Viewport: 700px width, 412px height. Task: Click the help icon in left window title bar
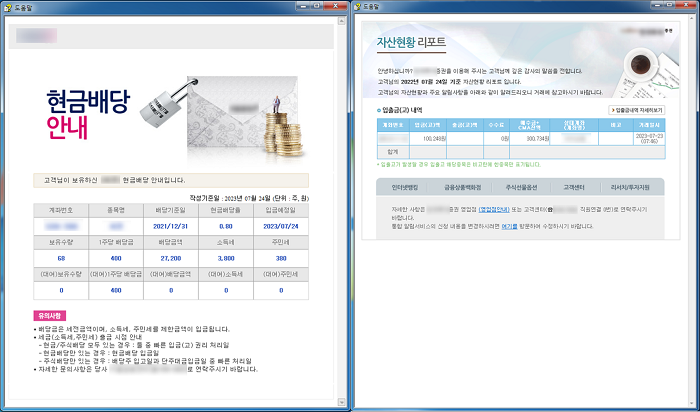click(x=7, y=7)
